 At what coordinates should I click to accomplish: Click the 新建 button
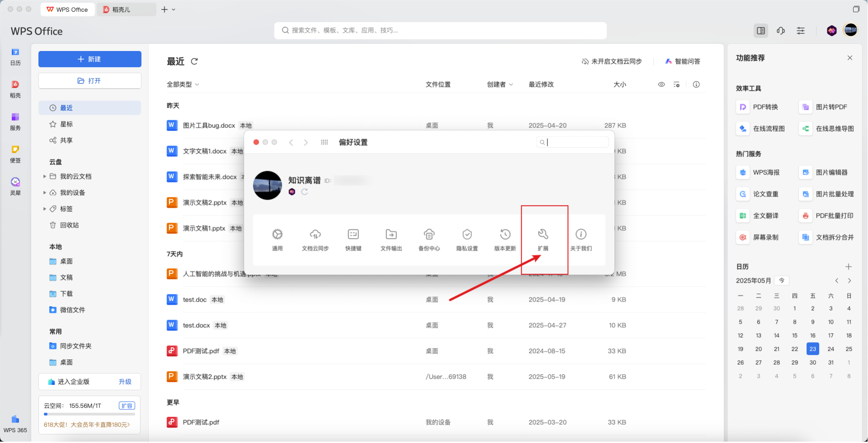[90, 59]
